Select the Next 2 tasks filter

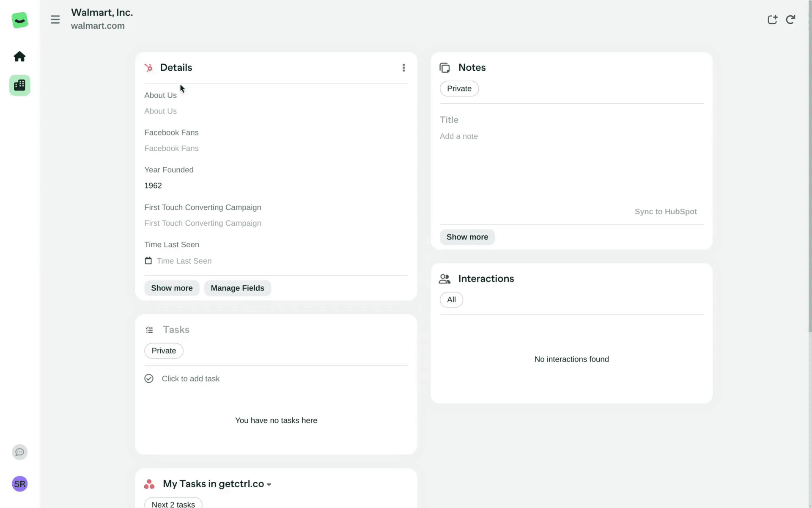[x=173, y=504]
